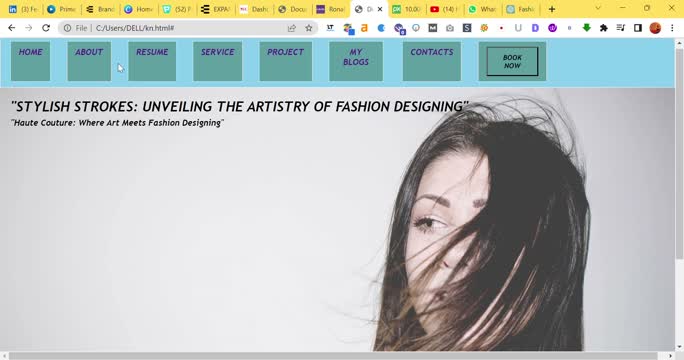Image resolution: width=684 pixels, height=360 pixels.
Task: Switch to the YouTube (14) tab
Action: [x=445, y=9]
